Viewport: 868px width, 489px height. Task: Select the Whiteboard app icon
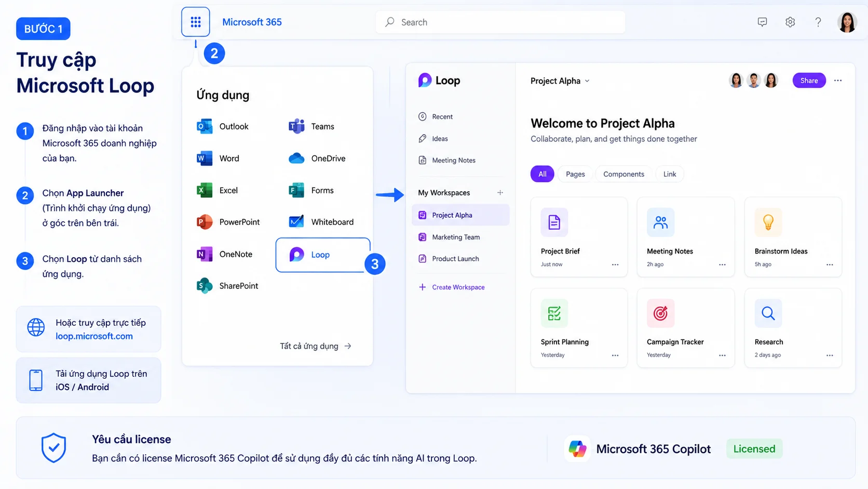pos(296,222)
